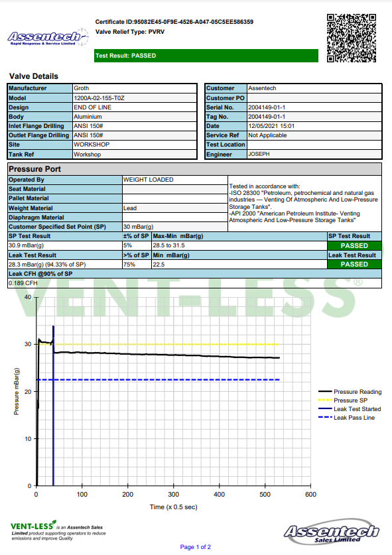Click the Body value 'Aluminium'
Image resolution: width=392 pixels, height=555 pixels.
88,117
